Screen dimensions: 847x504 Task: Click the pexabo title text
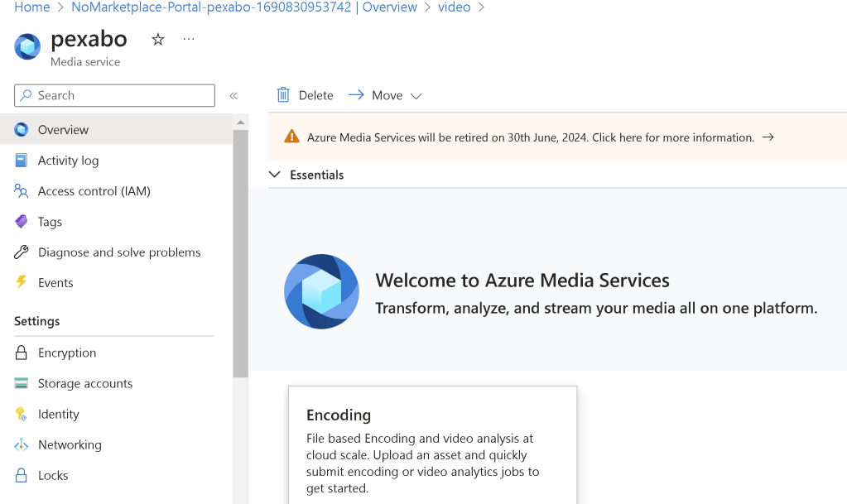[x=89, y=39]
